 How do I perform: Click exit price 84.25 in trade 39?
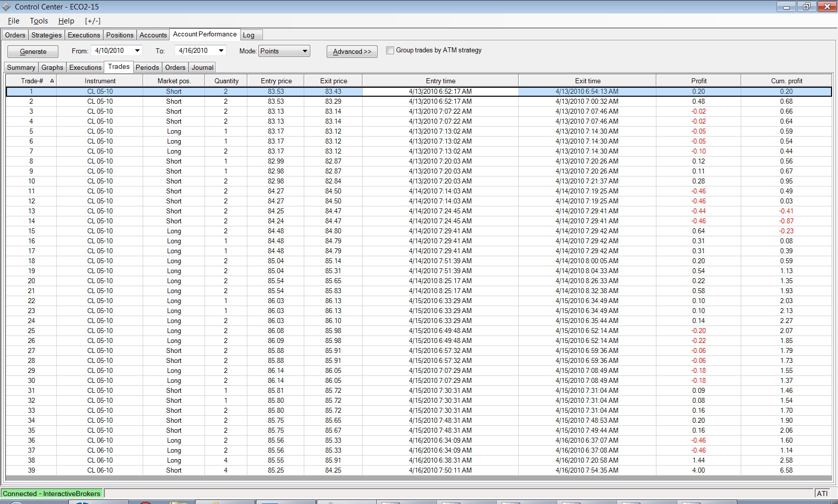[333, 470]
